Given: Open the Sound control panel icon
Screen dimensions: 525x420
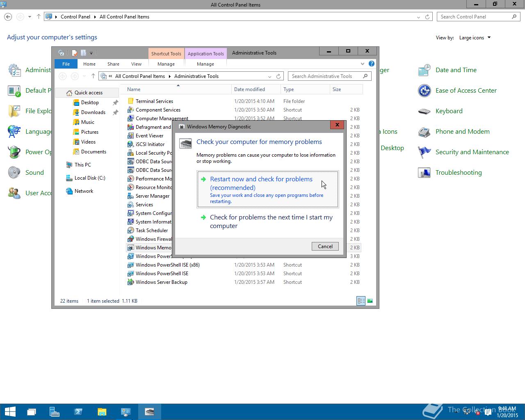Looking at the screenshot, I should point(26,173).
